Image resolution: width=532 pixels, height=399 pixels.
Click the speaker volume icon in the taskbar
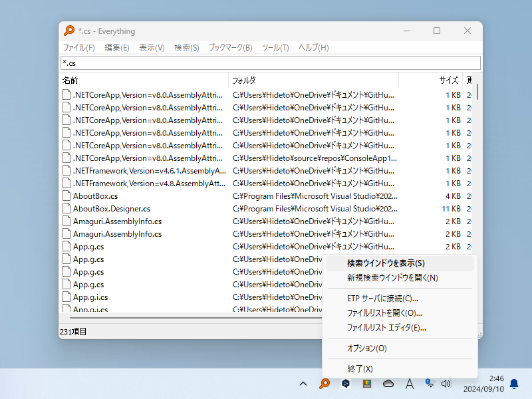click(x=447, y=384)
